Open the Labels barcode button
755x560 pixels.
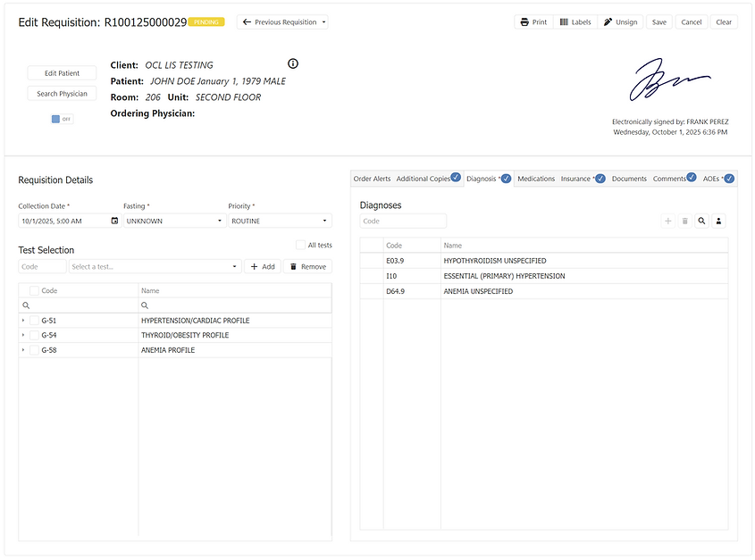[x=575, y=22]
